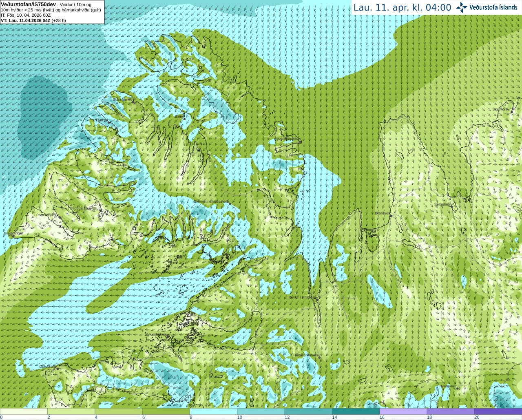
Task: Click the Blönduós station dot
Action: 391,216
